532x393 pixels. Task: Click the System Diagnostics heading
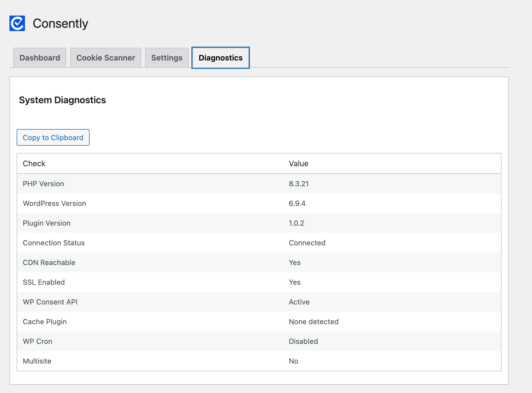[x=62, y=100]
